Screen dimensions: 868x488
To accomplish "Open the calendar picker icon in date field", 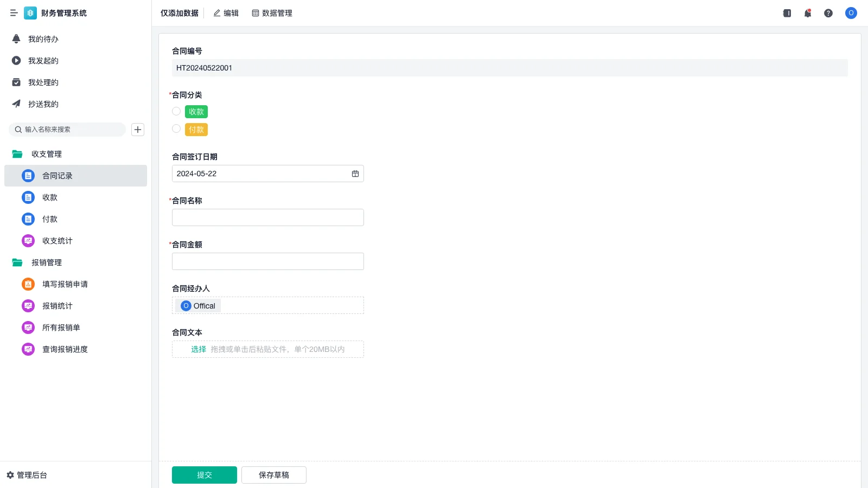I will click(x=355, y=174).
